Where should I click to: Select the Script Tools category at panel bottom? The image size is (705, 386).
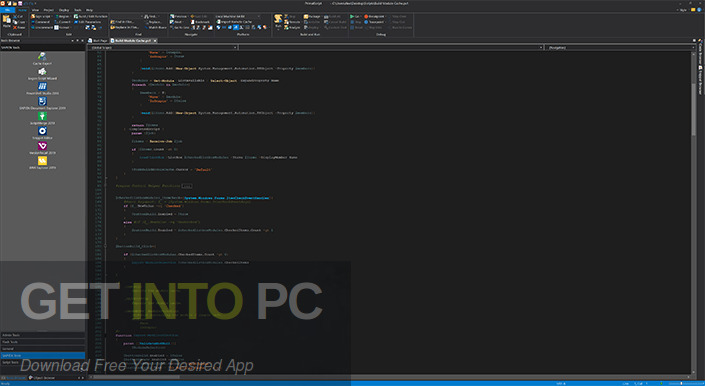point(42,362)
